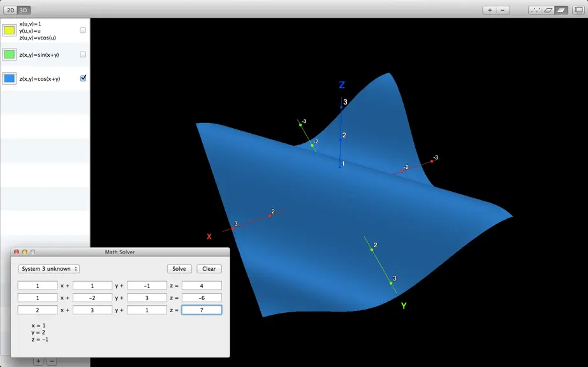Image resolution: width=588 pixels, height=367 pixels.
Task: Click the Math Solver title bar text
Action: pos(120,252)
